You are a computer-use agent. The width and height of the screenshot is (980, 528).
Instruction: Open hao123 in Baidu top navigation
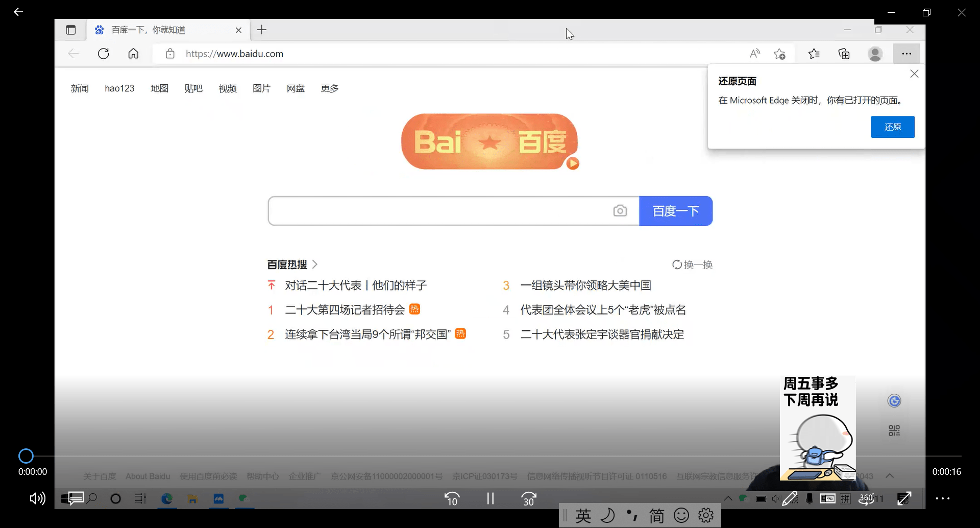119,88
